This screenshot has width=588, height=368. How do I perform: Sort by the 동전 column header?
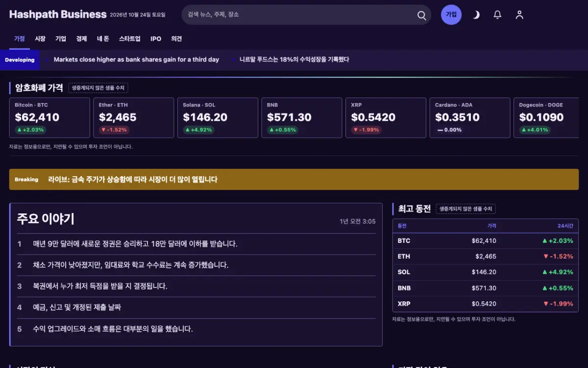(402, 226)
